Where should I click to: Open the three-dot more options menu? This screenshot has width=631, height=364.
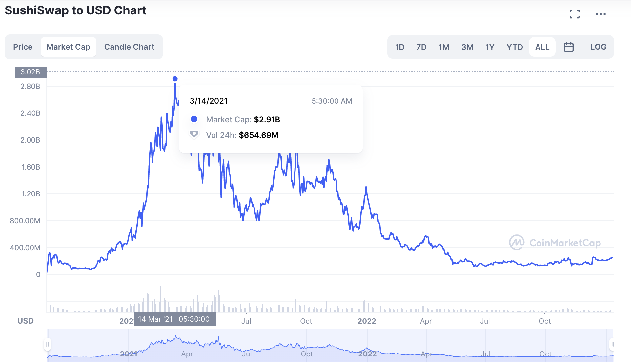pyautogui.click(x=600, y=14)
